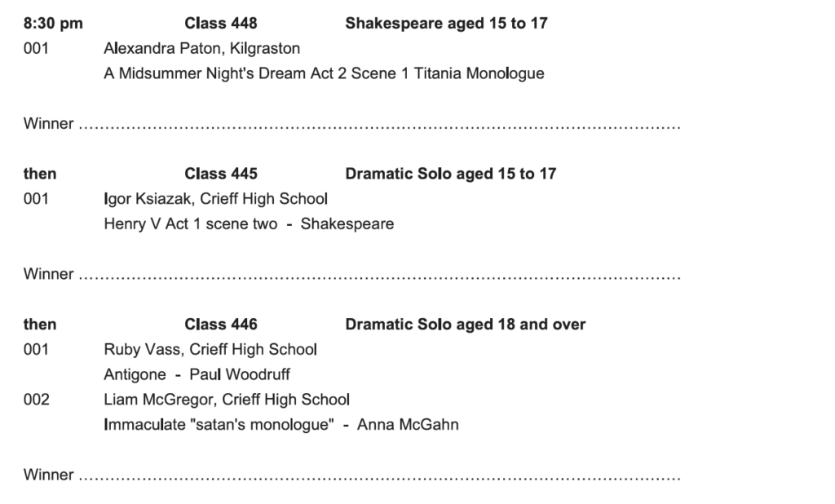
Task: Click entrant Ruby Vass, Crieff High School
Action: pyautogui.click(x=210, y=350)
